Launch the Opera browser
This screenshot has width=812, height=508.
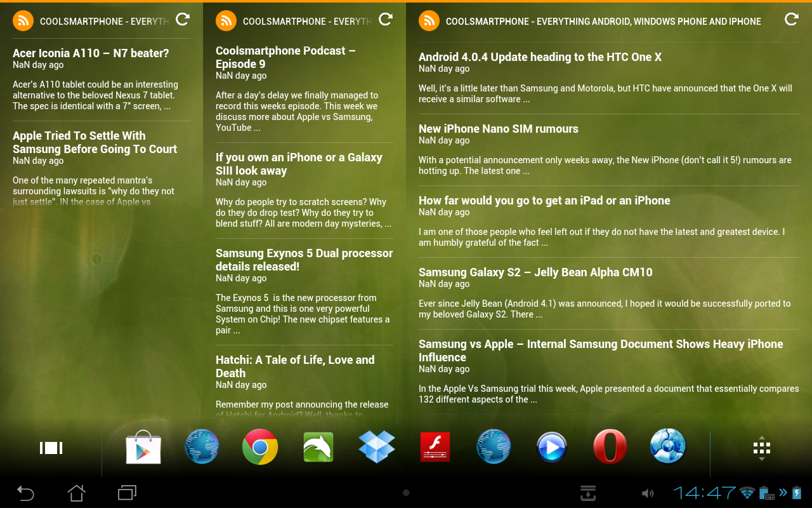(x=610, y=447)
